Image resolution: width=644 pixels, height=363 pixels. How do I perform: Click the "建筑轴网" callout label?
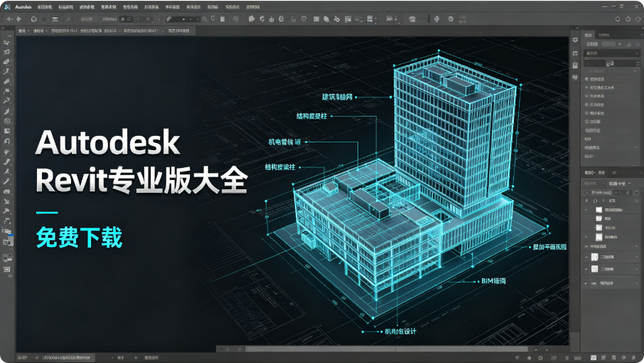(x=337, y=97)
